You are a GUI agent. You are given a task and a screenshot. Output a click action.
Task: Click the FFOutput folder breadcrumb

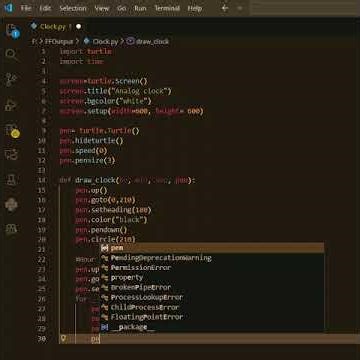click(x=58, y=42)
